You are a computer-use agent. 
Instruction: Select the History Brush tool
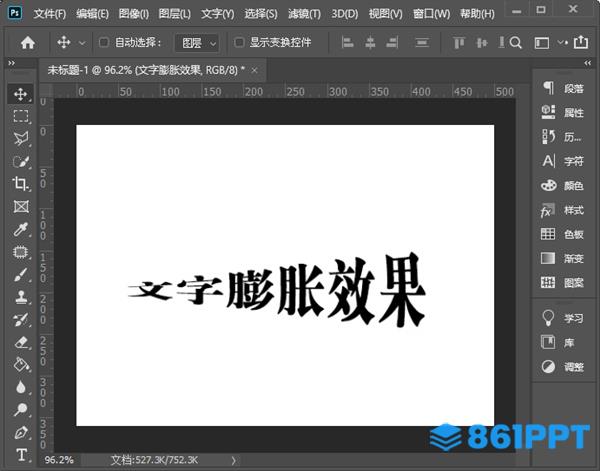pos(21,320)
